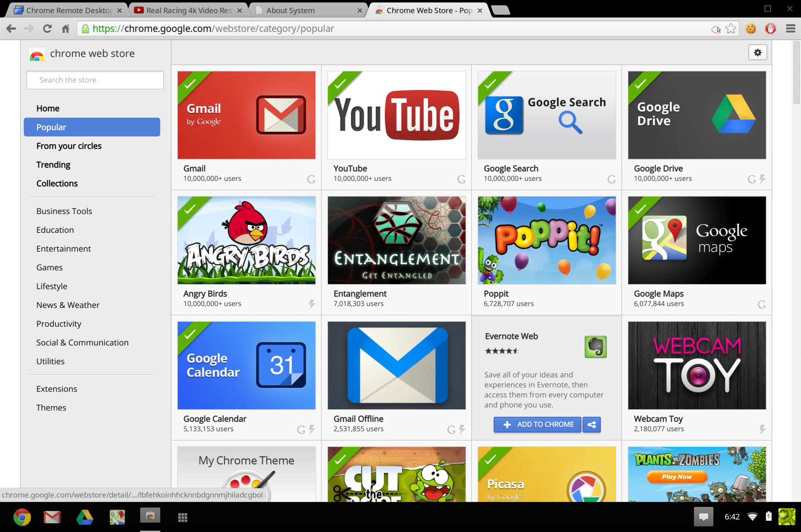
Task: Click the lightning icon on Google Drive card
Action: point(762,179)
